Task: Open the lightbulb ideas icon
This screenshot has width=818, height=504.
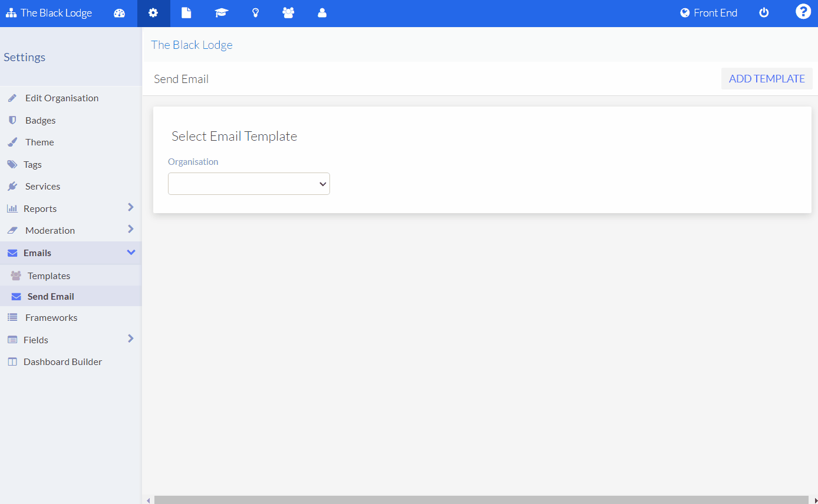Action: (255, 12)
